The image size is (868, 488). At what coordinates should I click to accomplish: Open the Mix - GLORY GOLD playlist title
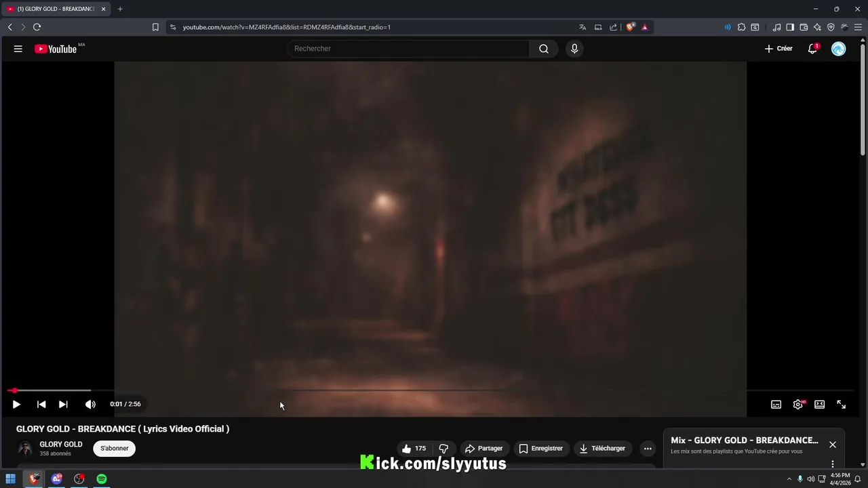[745, 441]
